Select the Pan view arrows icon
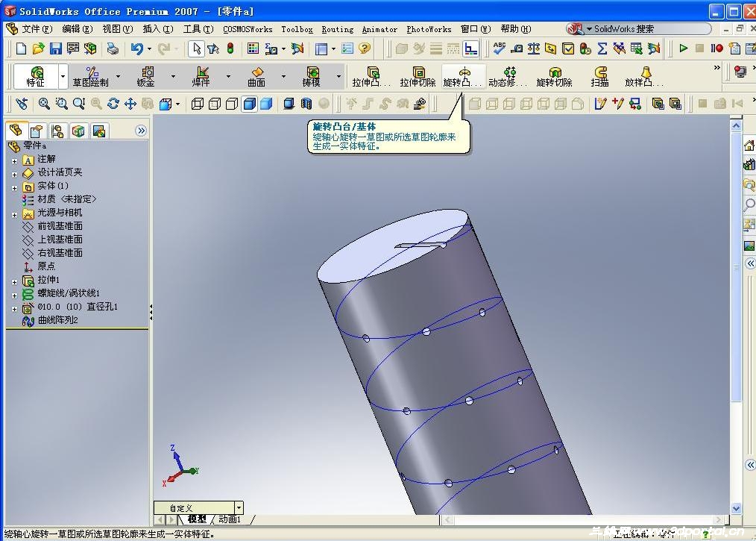This screenshot has width=756, height=541. (130, 103)
